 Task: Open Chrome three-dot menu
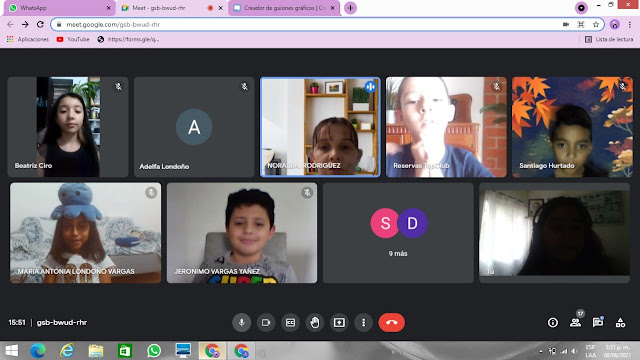(630, 24)
